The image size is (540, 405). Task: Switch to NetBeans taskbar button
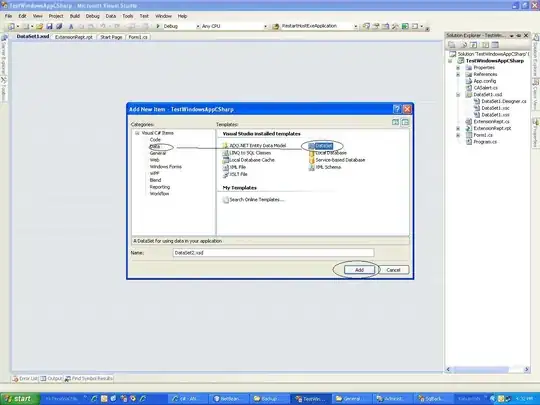pos(228,399)
